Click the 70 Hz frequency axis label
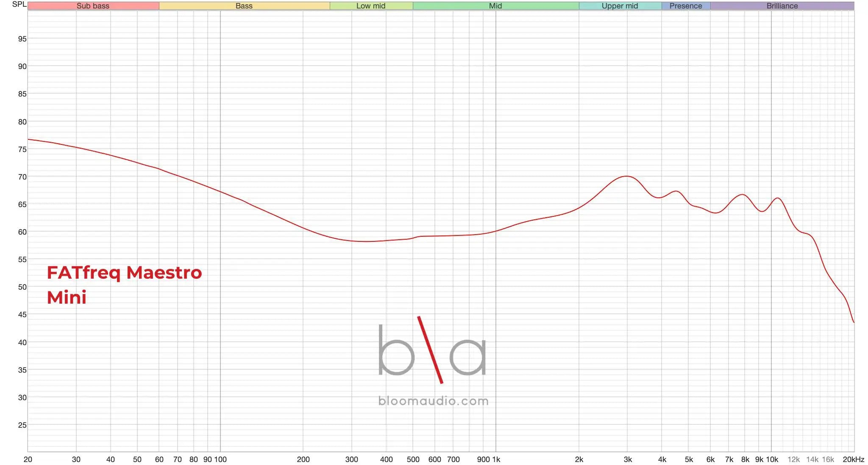The height and width of the screenshot is (465, 868). tap(178, 459)
